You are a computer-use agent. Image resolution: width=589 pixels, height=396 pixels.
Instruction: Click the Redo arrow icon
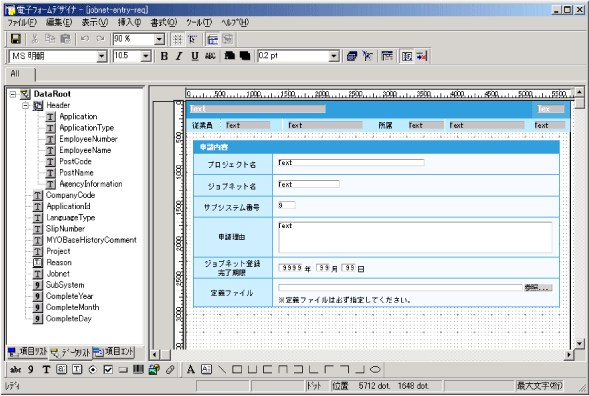(x=100, y=39)
